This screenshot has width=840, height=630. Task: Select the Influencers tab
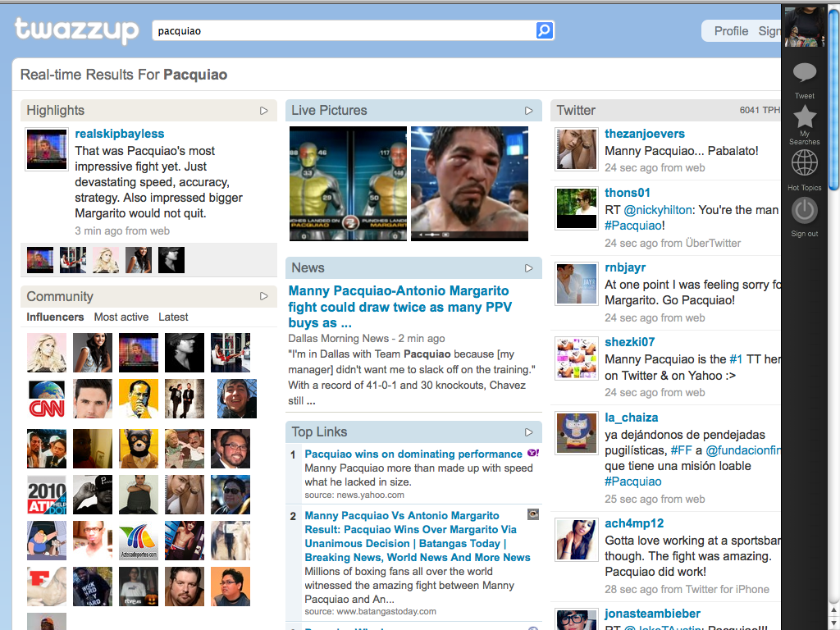pyautogui.click(x=55, y=317)
